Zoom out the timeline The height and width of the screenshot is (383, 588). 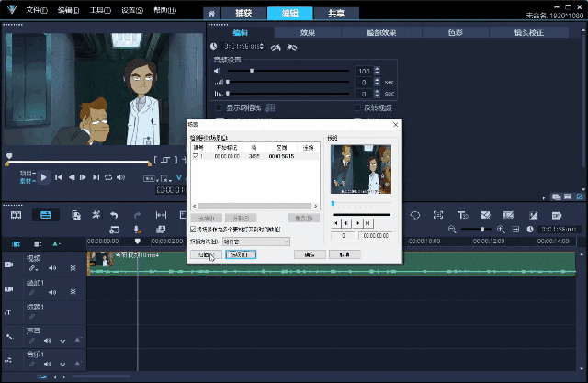[452, 229]
